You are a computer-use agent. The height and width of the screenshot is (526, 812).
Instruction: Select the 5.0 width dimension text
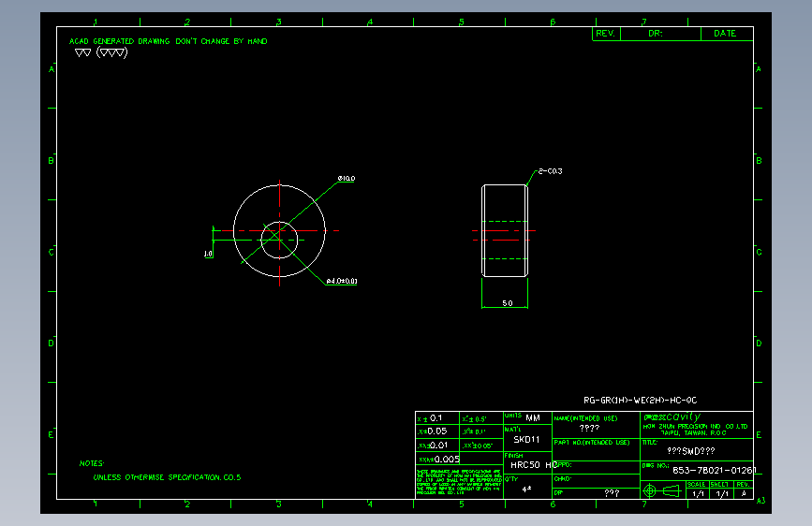(x=508, y=303)
